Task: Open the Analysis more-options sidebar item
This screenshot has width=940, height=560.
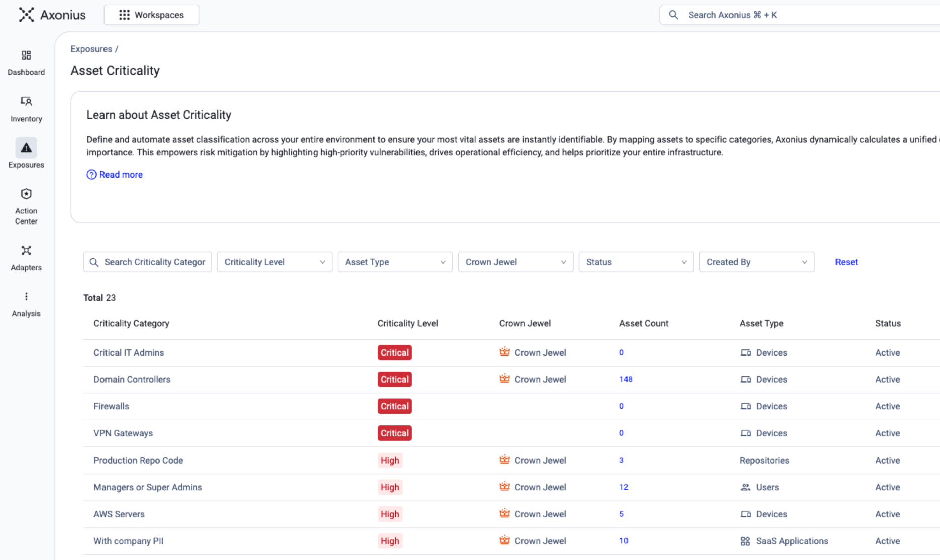Action: pos(26,304)
